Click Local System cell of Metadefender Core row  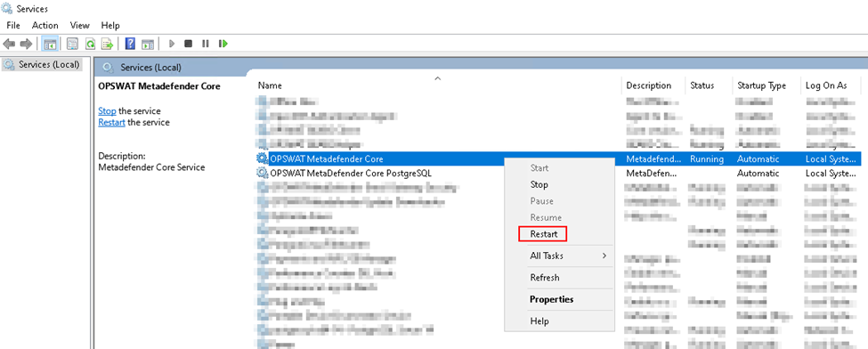pos(831,159)
